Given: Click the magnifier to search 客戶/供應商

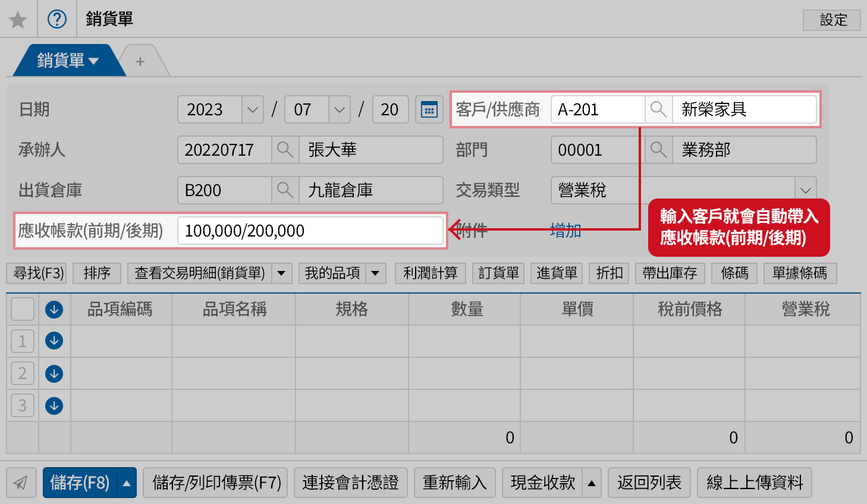Looking at the screenshot, I should tap(658, 109).
